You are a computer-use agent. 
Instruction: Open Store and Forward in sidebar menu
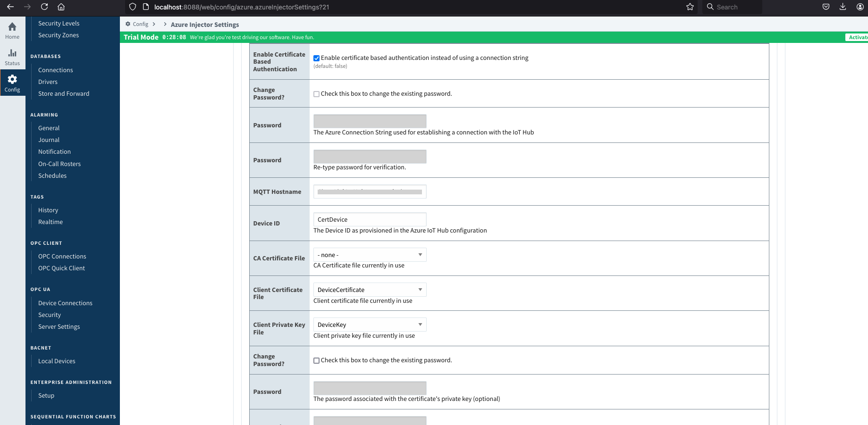64,93
